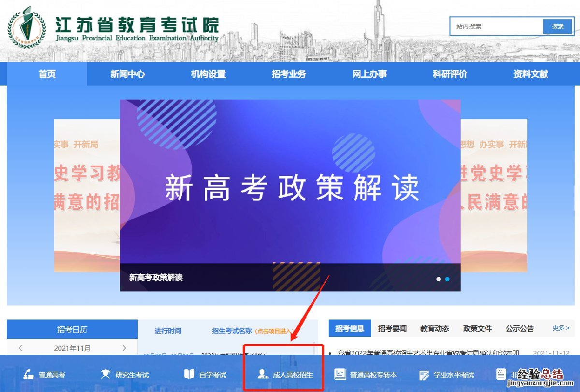Click the 学业水平考试 pencil icon

click(x=424, y=375)
